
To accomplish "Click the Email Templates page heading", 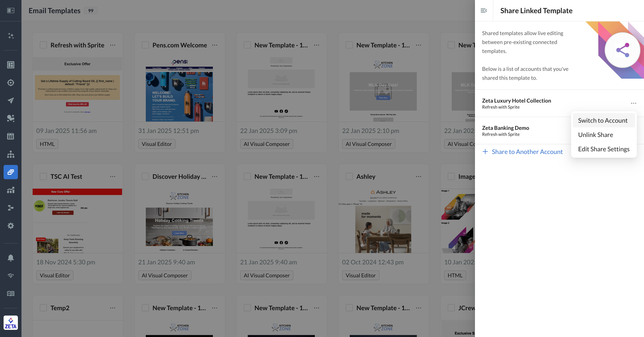I will 55,11.
